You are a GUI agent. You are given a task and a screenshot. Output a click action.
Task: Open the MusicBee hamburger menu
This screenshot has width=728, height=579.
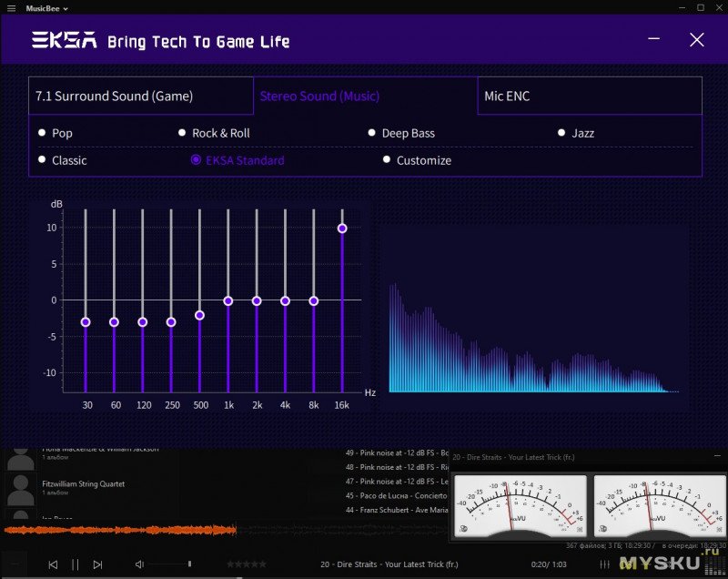click(11, 8)
